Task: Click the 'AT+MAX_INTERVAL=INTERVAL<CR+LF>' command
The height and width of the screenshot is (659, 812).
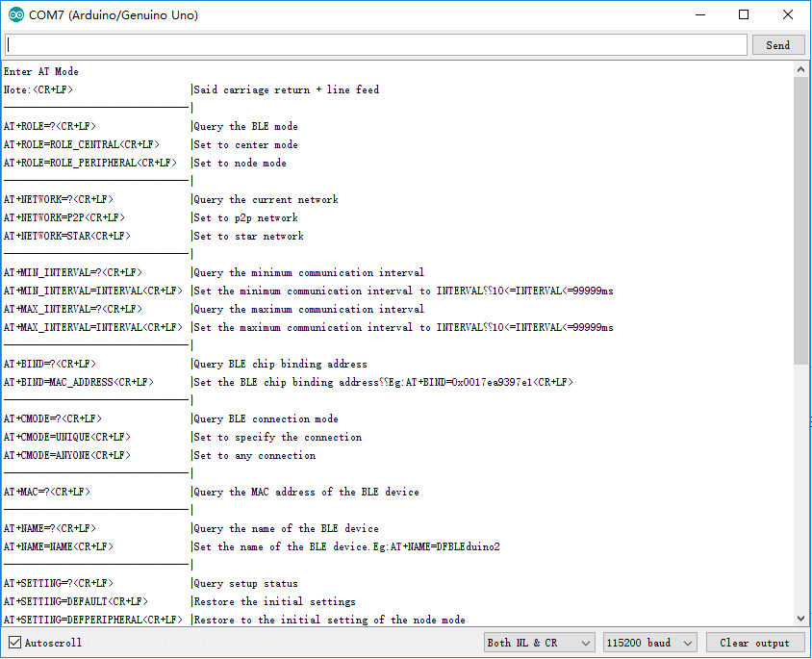Action: [x=93, y=328]
